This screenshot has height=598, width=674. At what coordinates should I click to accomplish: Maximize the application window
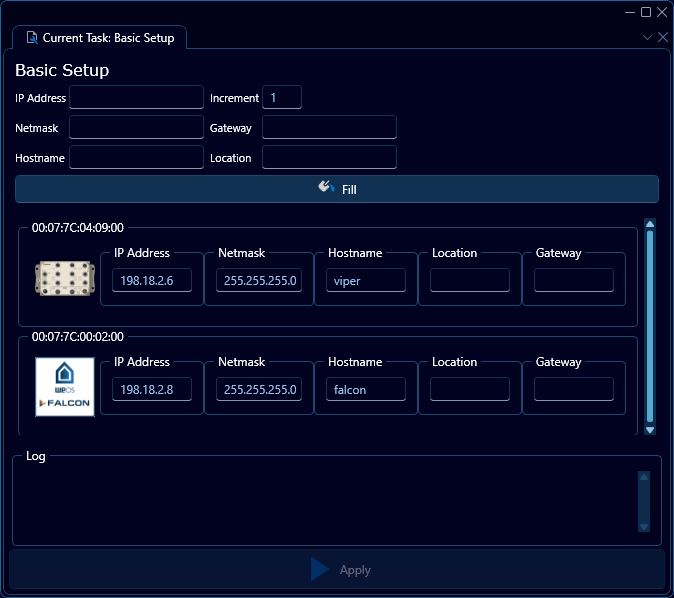point(646,12)
